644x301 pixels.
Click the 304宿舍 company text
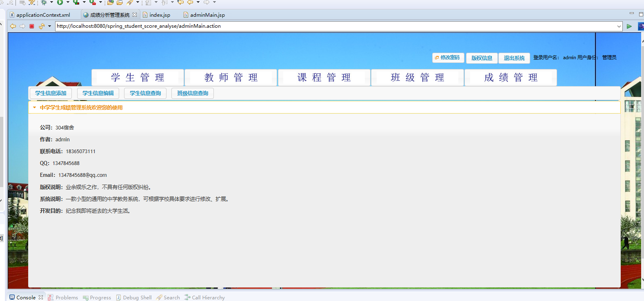[65, 127]
